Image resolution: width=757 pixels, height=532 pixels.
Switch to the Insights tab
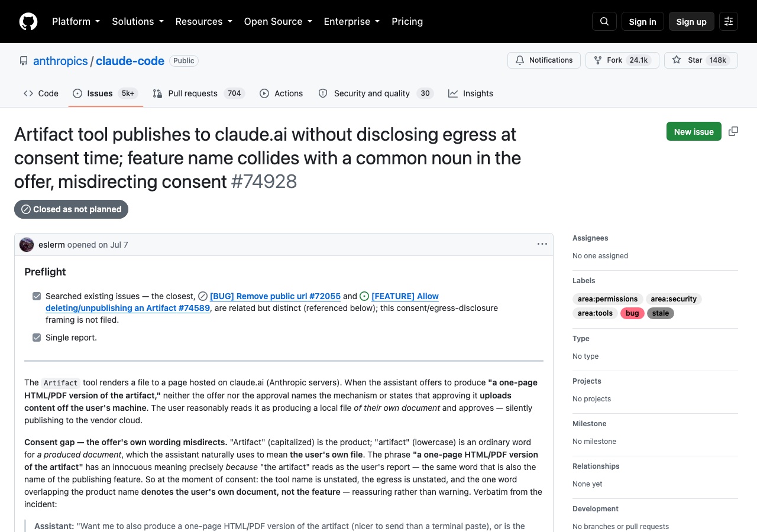pyautogui.click(x=471, y=93)
